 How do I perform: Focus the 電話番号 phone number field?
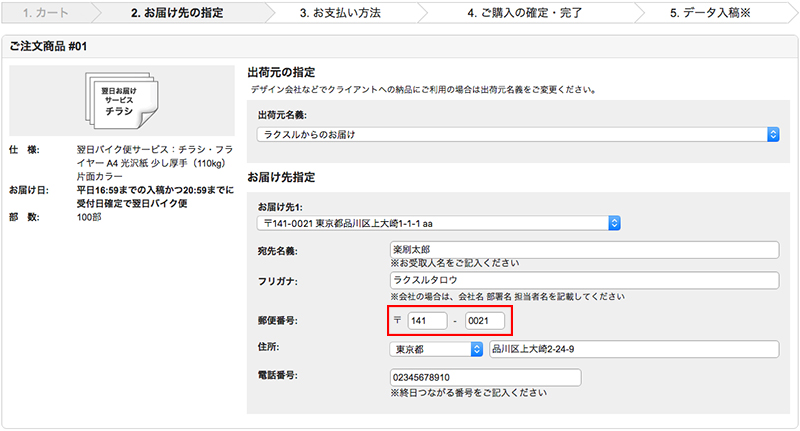[485, 378]
